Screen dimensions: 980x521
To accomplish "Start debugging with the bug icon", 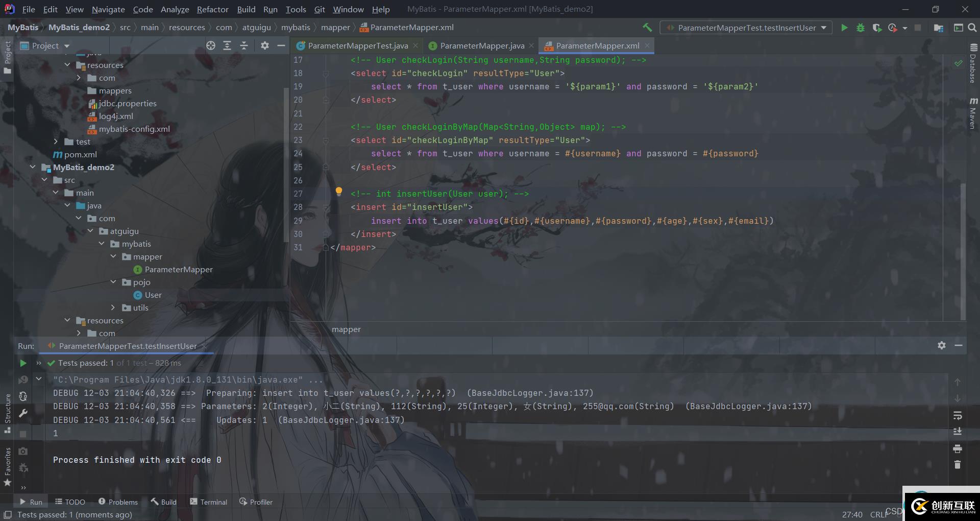I will click(861, 28).
